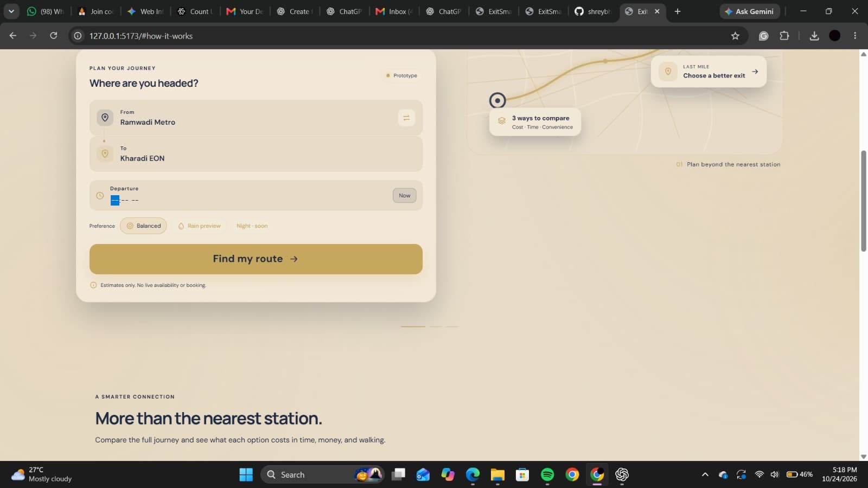868x488 pixels.
Task: Toggle the Rain preview preference
Action: pos(199,226)
